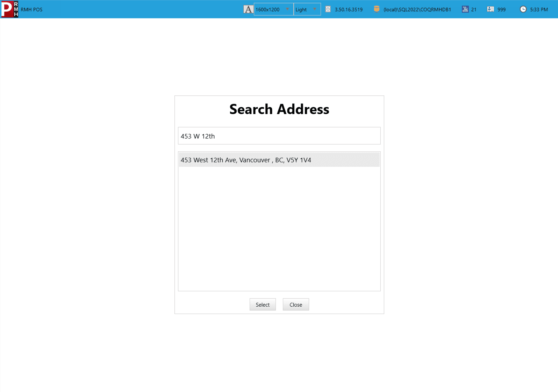Click the cashier icon beside 999

tap(491, 9)
